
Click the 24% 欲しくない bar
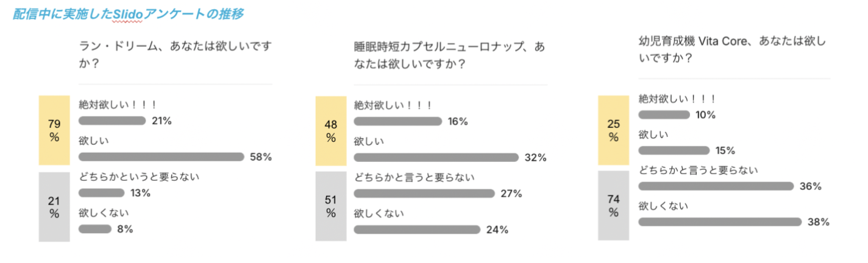tap(417, 230)
